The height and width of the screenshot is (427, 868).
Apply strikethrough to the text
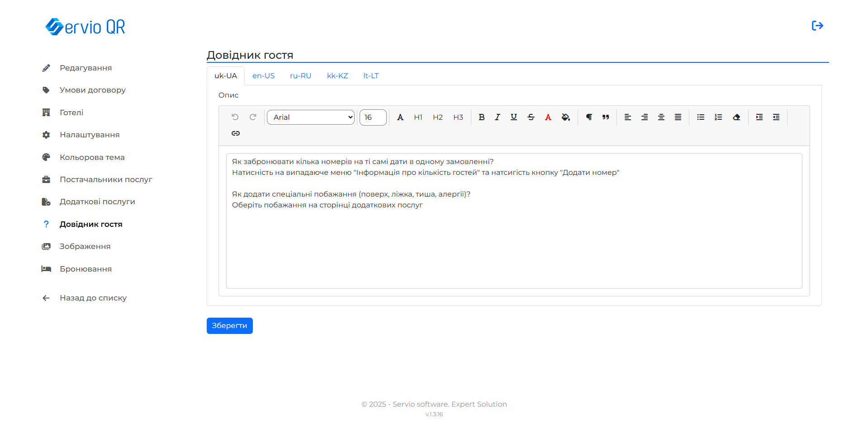pos(531,117)
